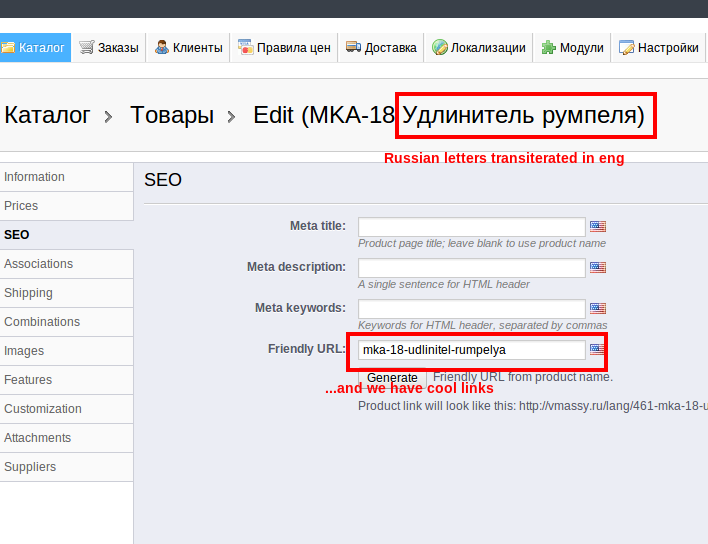Click the Настройки pencil icon
The width and height of the screenshot is (708, 544).
pos(626,47)
